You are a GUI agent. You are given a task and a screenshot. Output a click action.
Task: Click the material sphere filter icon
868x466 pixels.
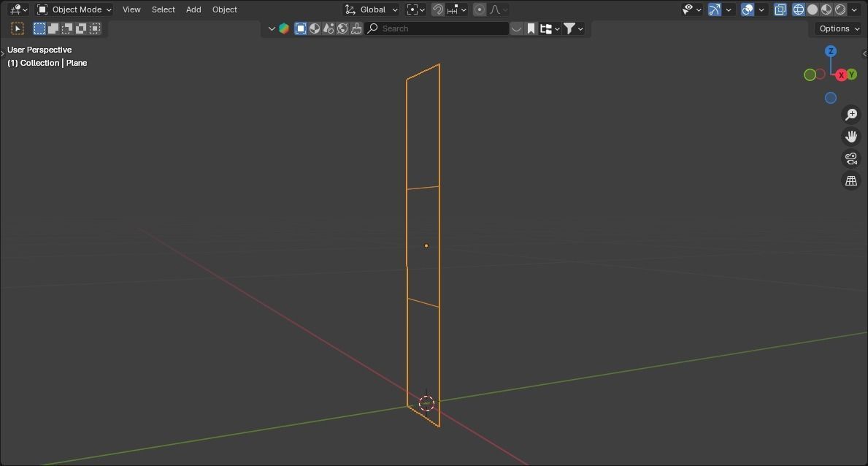pos(315,28)
